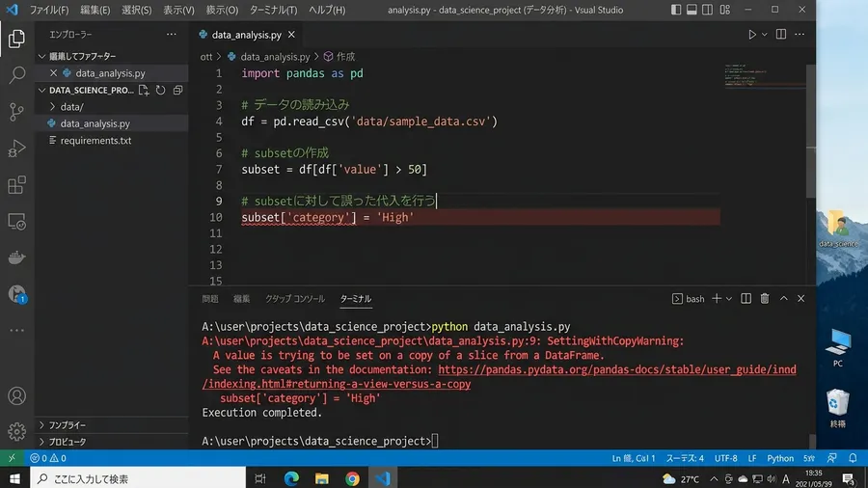
Task: Show hidden system tray icons
Action: coord(714,479)
